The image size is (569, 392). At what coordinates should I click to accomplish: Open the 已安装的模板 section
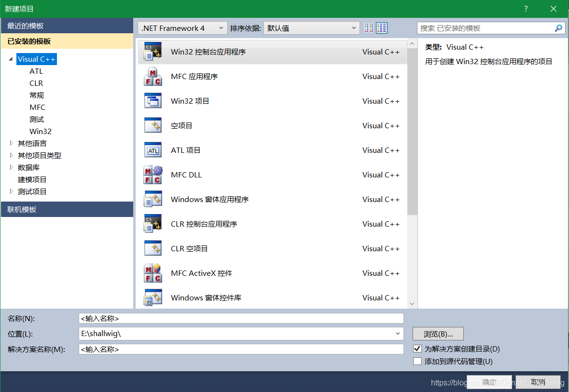point(67,41)
